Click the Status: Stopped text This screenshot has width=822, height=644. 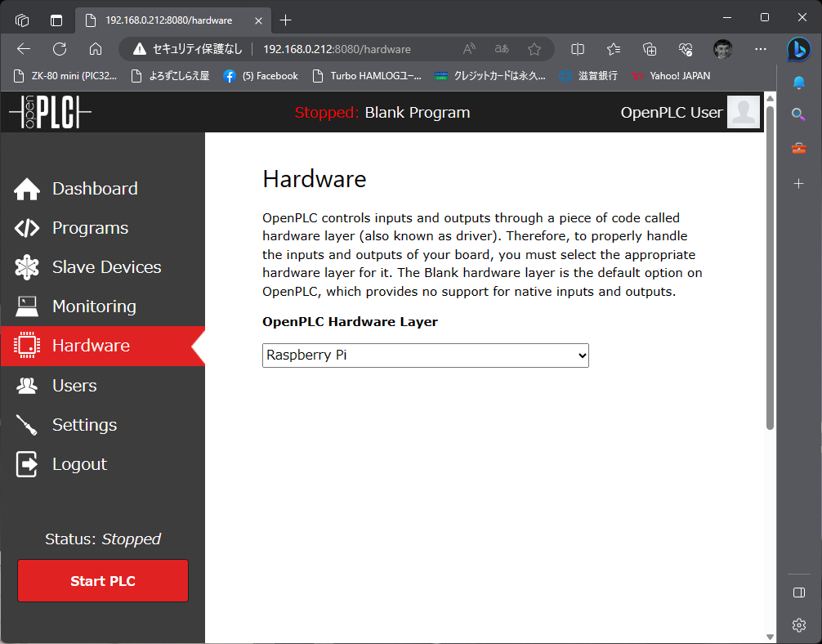(x=103, y=539)
